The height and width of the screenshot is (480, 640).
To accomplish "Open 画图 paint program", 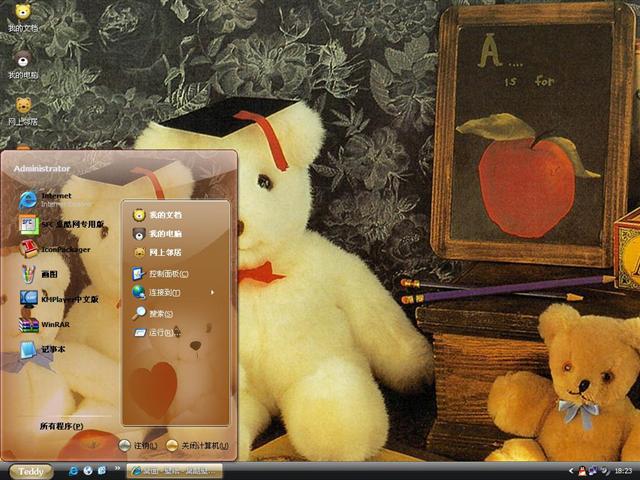I will click(x=39, y=274).
